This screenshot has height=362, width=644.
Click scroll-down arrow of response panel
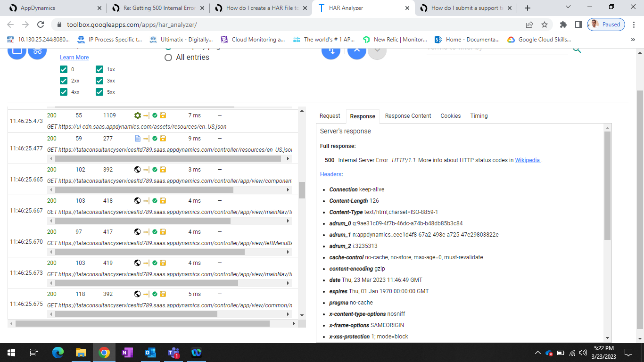pos(607,338)
